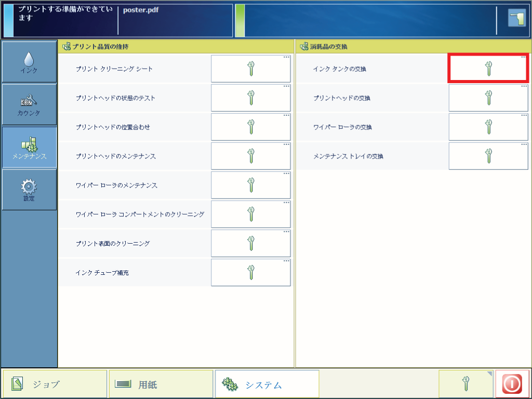Start ワイパー ローラの交換 wrench action
The height and width of the screenshot is (399, 532).
pyautogui.click(x=488, y=127)
